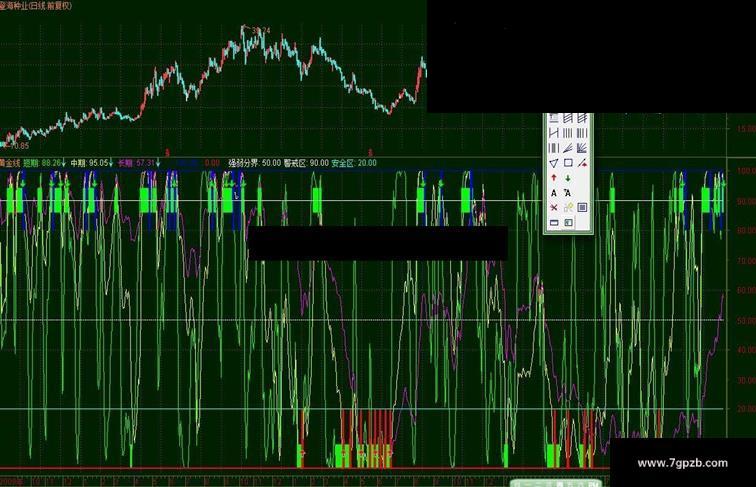
Task: Click the 短期 88.26 indicator value
Action: point(44,163)
